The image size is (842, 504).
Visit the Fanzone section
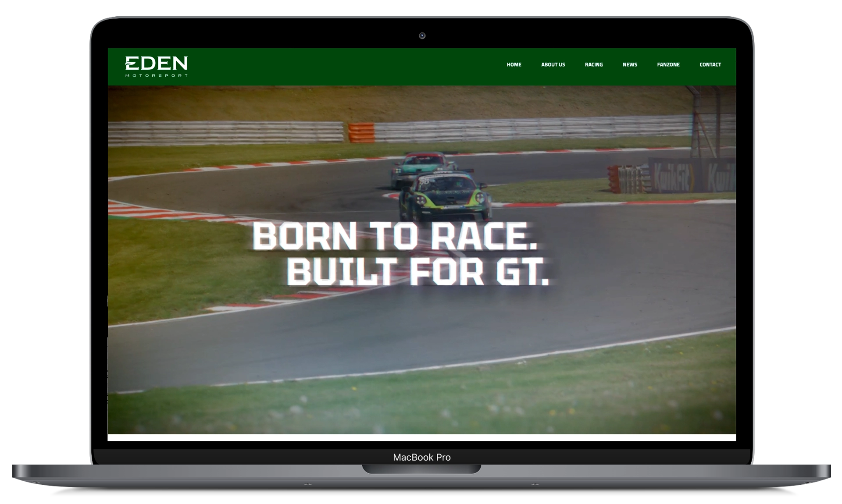pyautogui.click(x=668, y=64)
